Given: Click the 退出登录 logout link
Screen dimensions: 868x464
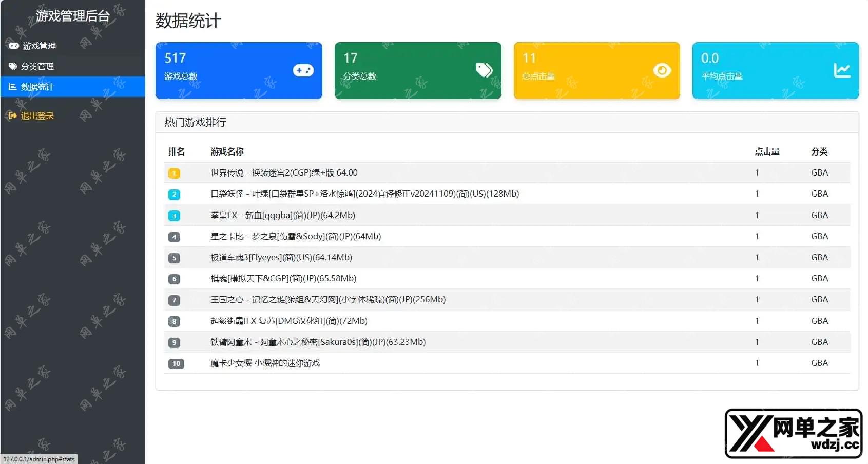Looking at the screenshot, I should click(37, 115).
